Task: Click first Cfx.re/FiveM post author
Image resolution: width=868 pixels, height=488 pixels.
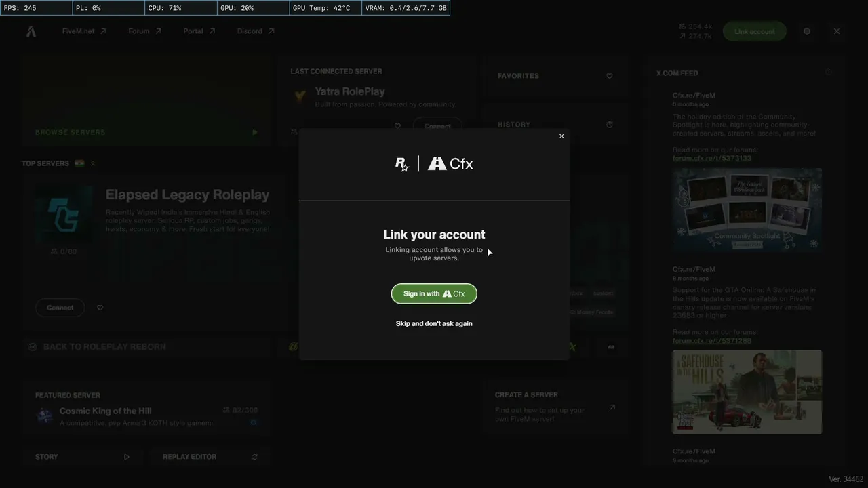Action: (x=694, y=96)
